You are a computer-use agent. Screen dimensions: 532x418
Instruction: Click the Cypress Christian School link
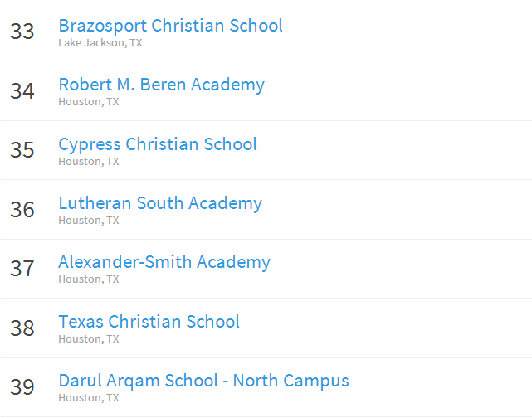click(158, 144)
